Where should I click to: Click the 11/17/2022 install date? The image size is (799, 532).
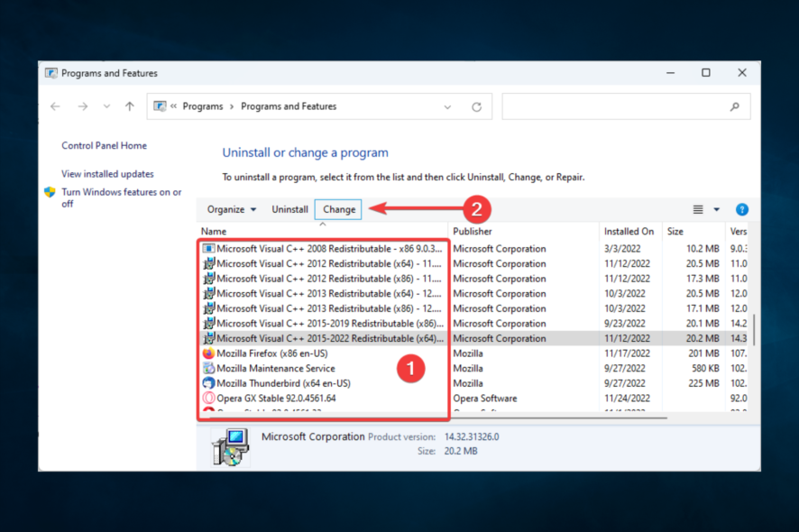pos(628,353)
